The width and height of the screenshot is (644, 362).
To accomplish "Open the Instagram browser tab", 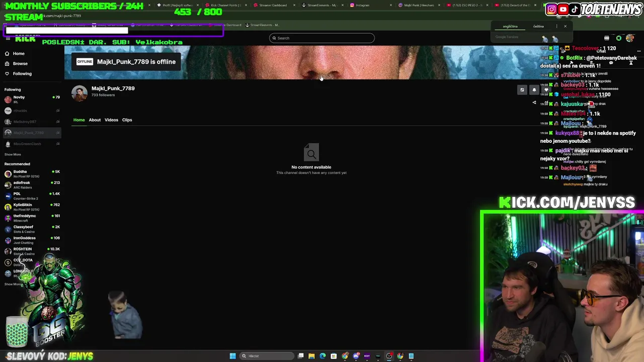I will click(x=370, y=5).
